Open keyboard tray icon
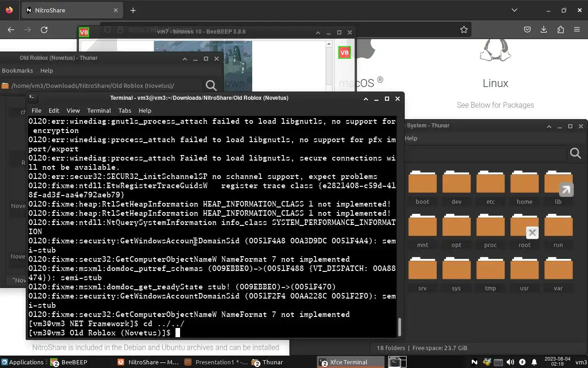This screenshot has height=368, width=588. click(x=498, y=362)
